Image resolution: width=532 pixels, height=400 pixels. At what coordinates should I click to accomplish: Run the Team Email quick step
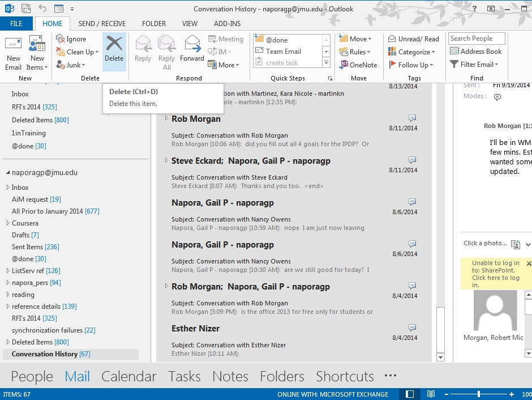tap(287, 51)
